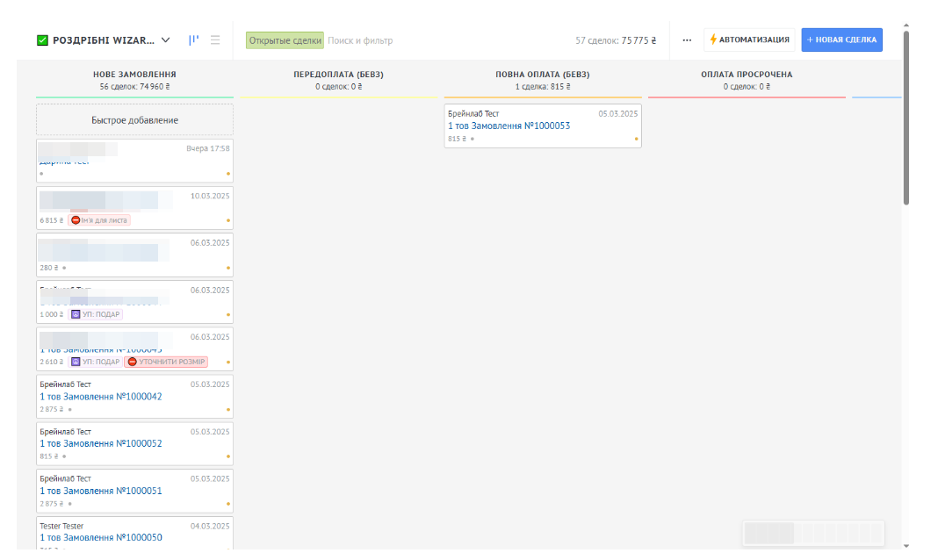The image size is (938, 560).
Task: Toggle the green checkbox beside pipeline name
Action: 42,40
